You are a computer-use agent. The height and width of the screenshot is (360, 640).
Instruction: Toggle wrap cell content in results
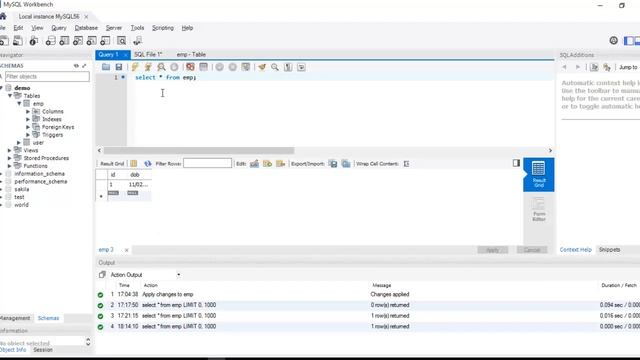406,164
